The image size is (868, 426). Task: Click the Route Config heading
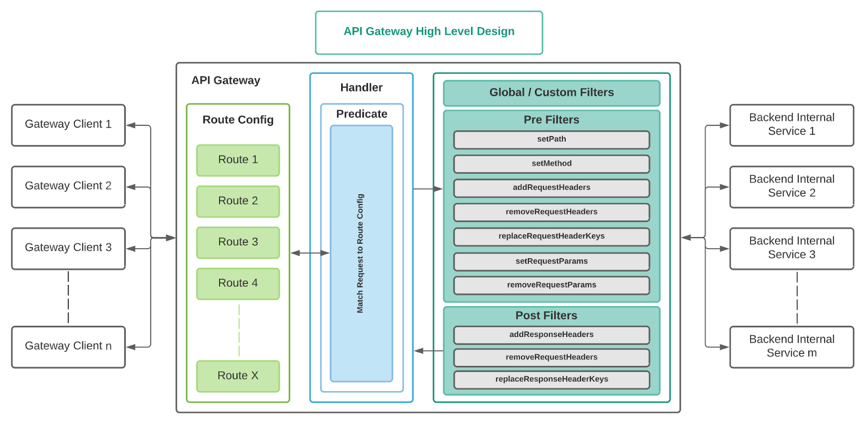click(238, 119)
